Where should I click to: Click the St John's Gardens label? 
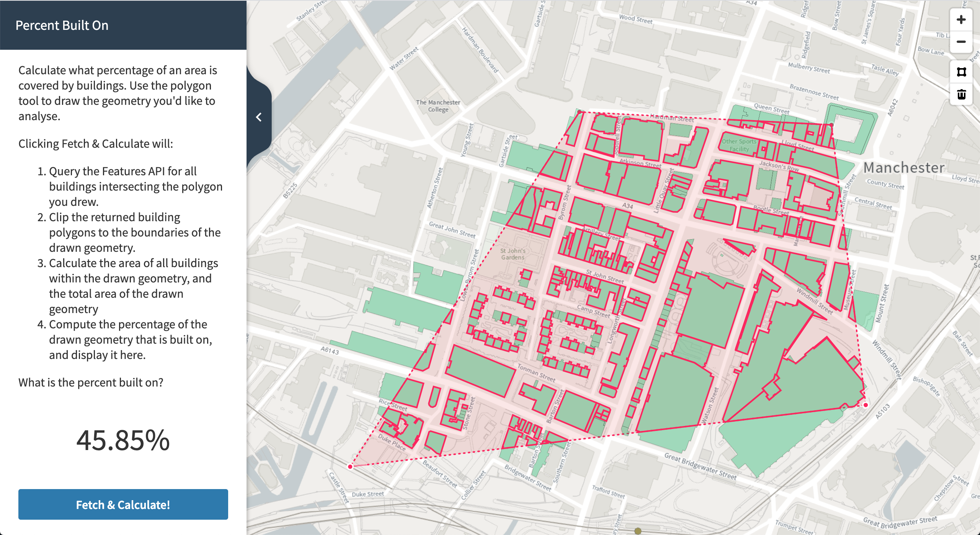(513, 254)
